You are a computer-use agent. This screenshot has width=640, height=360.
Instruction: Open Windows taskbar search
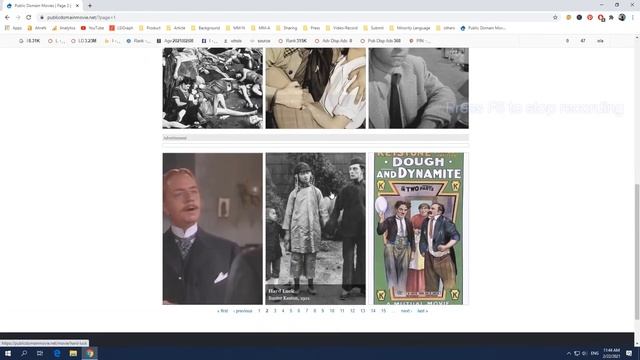pyautogui.click(x=24, y=353)
